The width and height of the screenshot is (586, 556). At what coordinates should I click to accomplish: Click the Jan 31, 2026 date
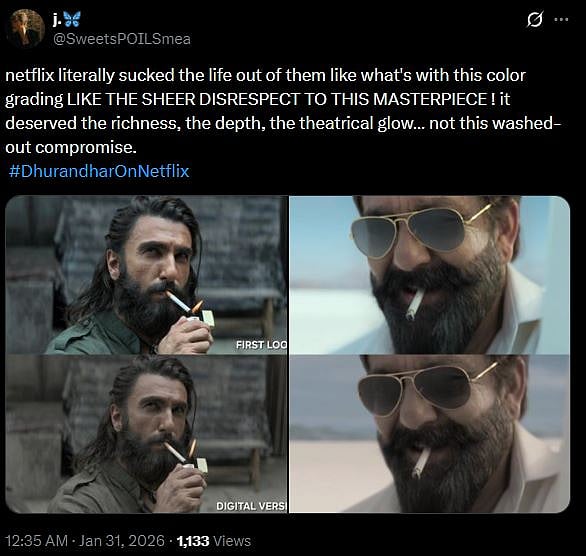point(122,541)
